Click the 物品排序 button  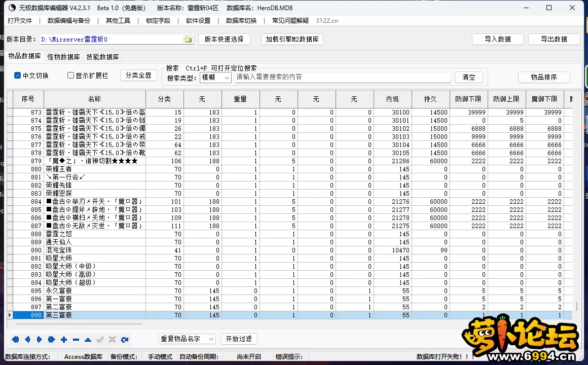(544, 77)
